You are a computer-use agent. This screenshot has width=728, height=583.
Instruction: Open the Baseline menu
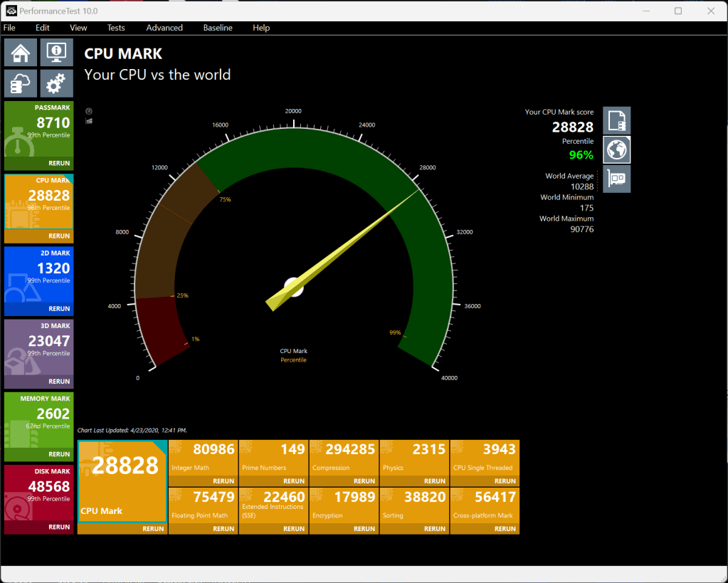pyautogui.click(x=218, y=28)
